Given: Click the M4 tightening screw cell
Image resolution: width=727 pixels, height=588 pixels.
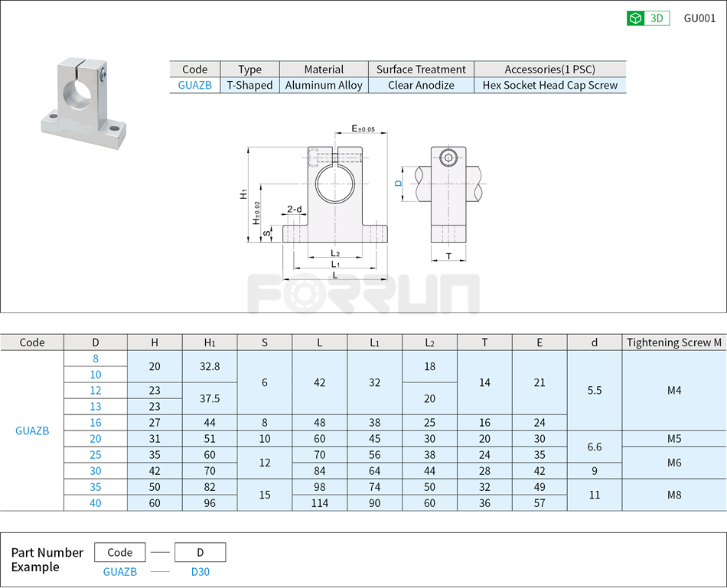Looking at the screenshot, I should (674, 390).
